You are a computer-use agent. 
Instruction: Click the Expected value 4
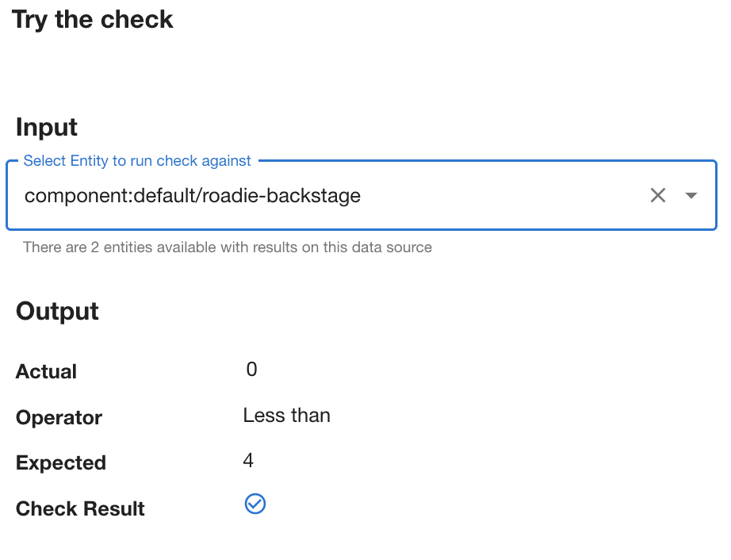[248, 461]
